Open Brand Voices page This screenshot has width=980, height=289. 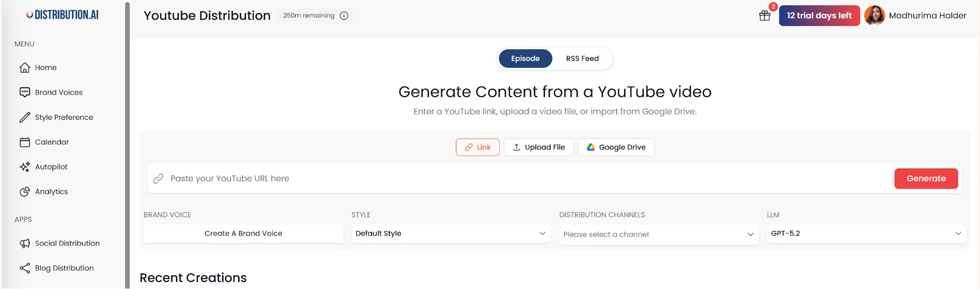pos(58,92)
